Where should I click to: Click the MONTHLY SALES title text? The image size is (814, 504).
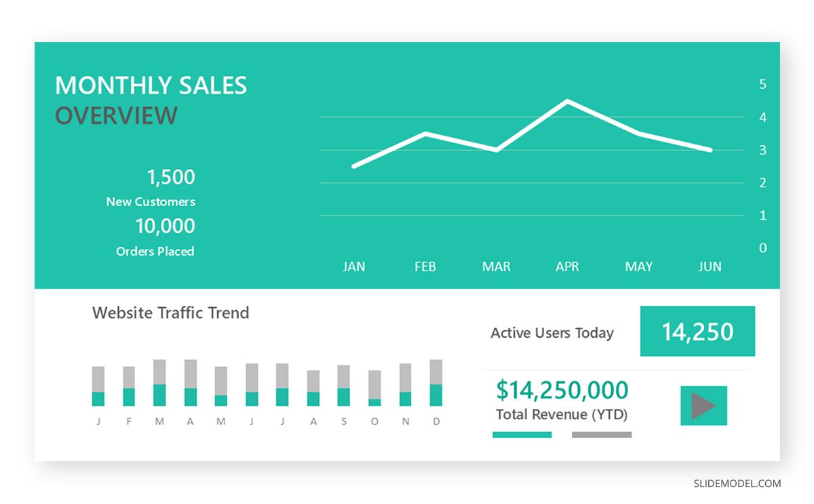click(151, 85)
